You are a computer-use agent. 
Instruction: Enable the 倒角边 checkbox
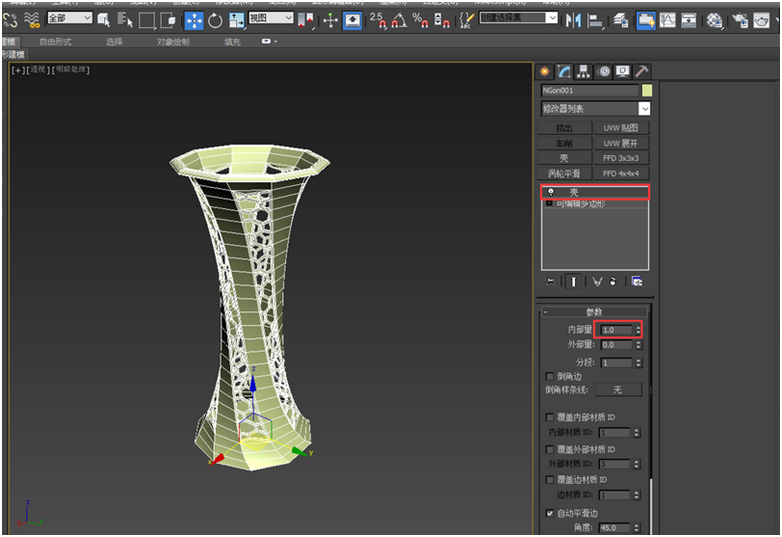pos(550,376)
